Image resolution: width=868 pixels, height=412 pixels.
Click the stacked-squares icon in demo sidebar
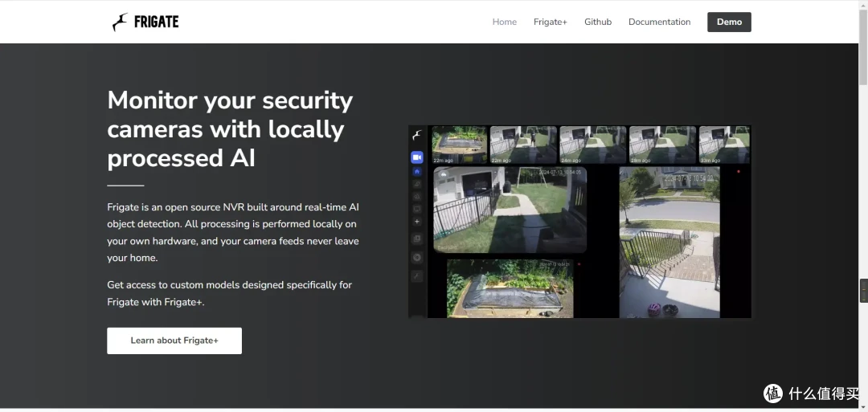417,239
